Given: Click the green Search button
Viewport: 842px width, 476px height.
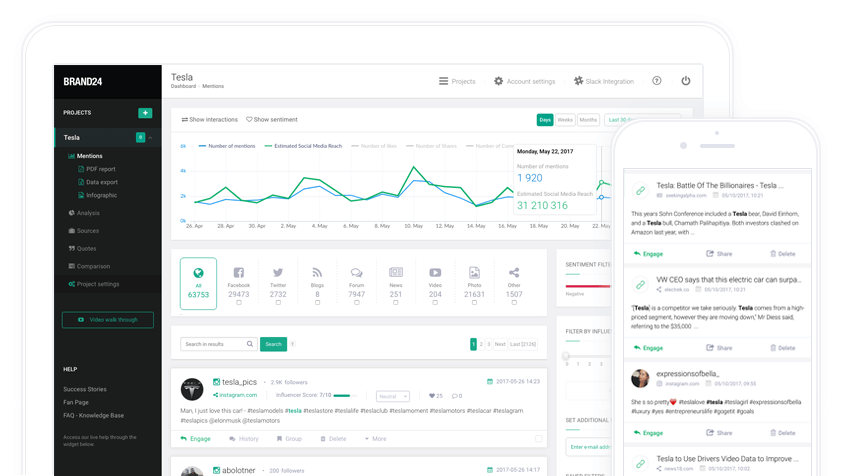Looking at the screenshot, I should tap(273, 344).
